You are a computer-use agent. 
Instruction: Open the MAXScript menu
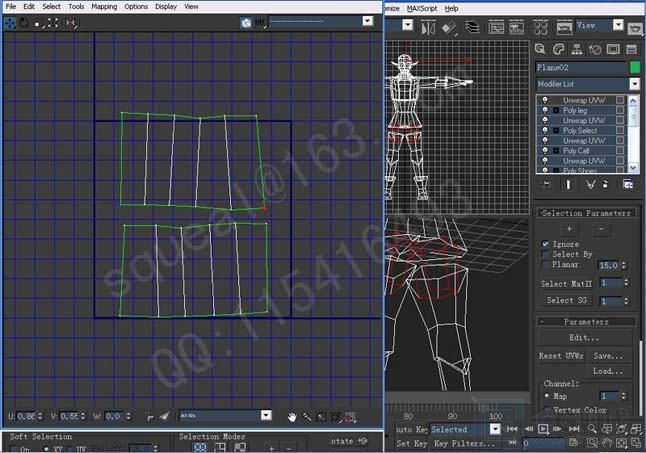[422, 8]
